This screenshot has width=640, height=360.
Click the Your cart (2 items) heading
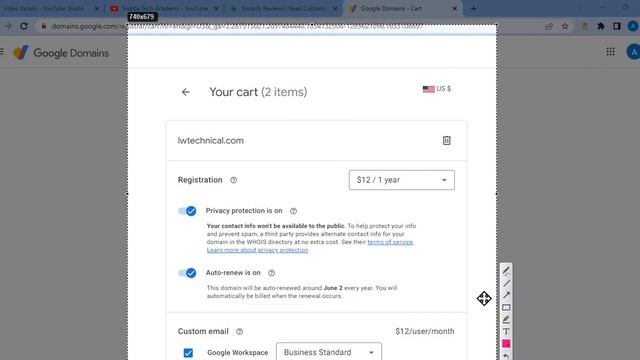pos(258,92)
